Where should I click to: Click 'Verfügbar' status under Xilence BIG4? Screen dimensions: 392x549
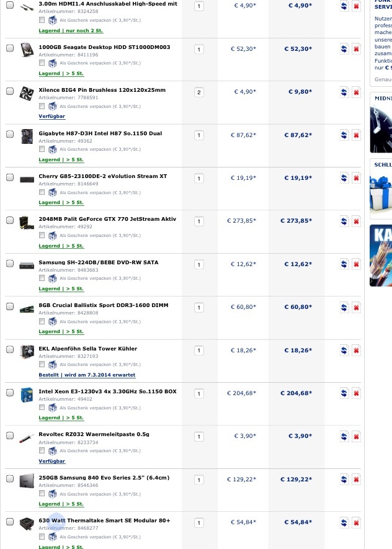(x=51, y=116)
